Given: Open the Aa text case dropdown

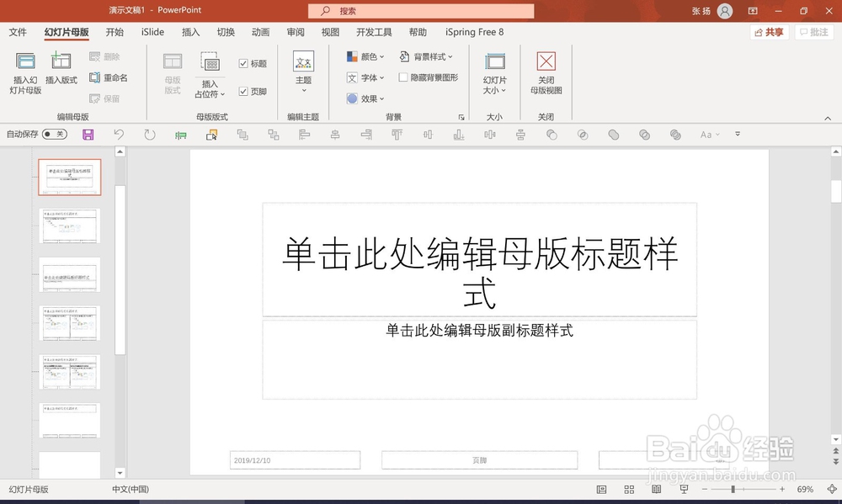Looking at the screenshot, I should 709,135.
